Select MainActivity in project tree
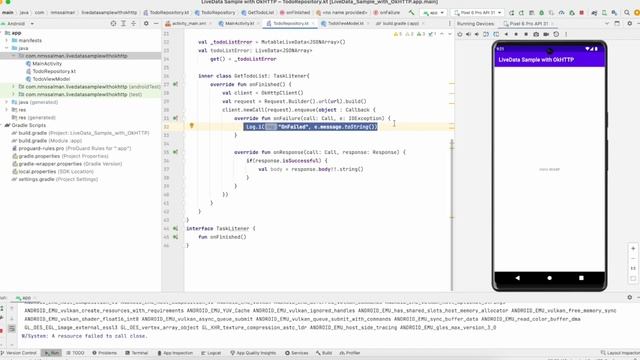The width and height of the screenshot is (640, 360). pos(47,64)
